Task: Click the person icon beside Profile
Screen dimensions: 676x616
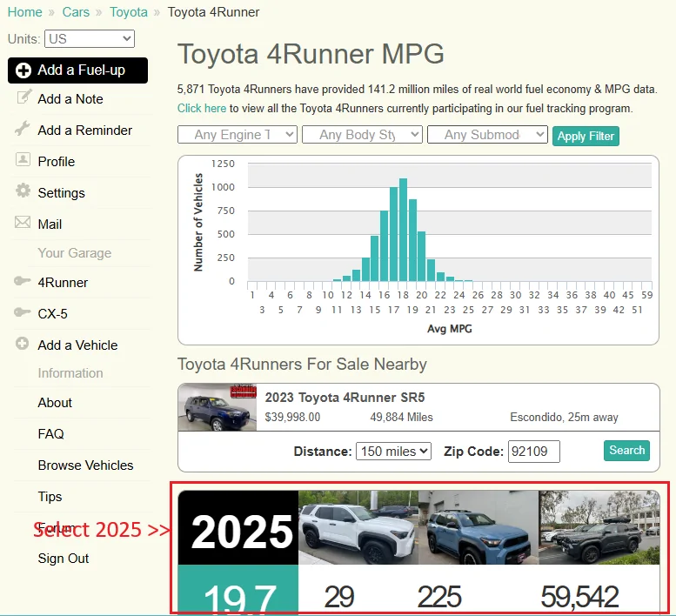Action: [x=23, y=159]
